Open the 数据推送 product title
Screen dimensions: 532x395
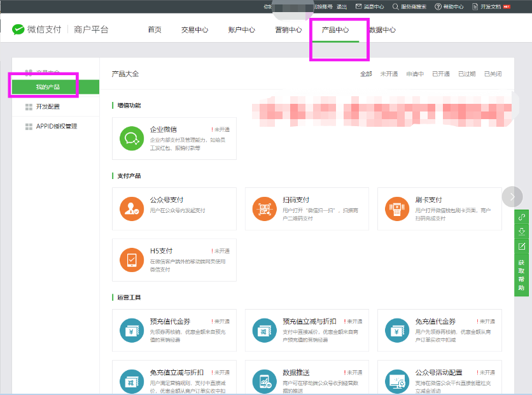pyautogui.click(x=296, y=372)
